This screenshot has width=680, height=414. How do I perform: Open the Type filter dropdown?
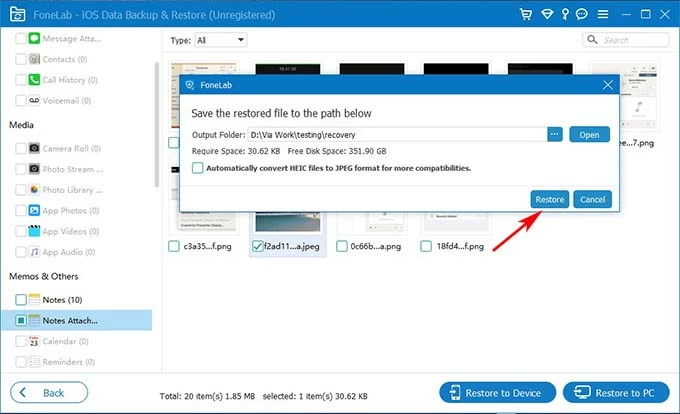[220, 40]
